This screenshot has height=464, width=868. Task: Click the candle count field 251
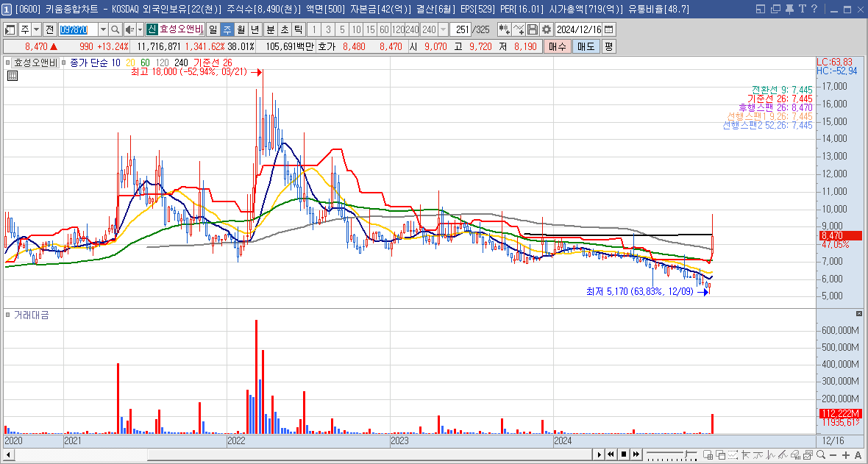point(459,29)
